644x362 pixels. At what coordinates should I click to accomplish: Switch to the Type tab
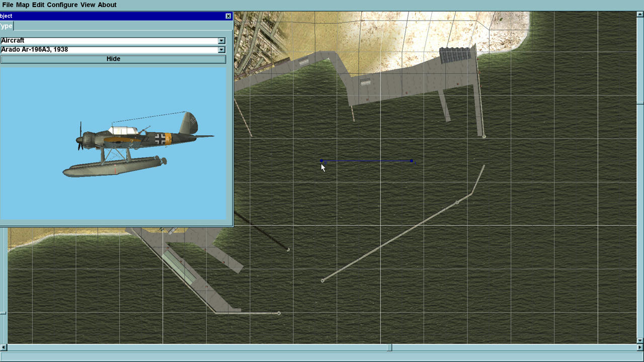point(6,26)
